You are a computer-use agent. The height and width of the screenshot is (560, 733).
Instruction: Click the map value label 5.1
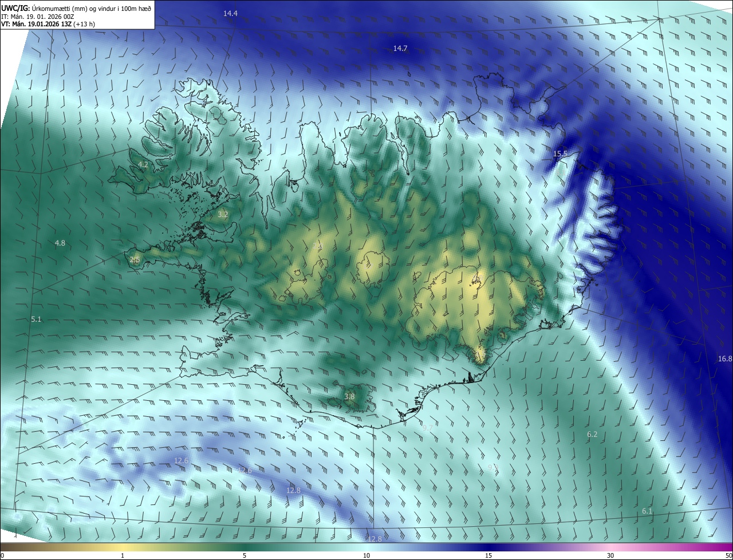(x=36, y=320)
